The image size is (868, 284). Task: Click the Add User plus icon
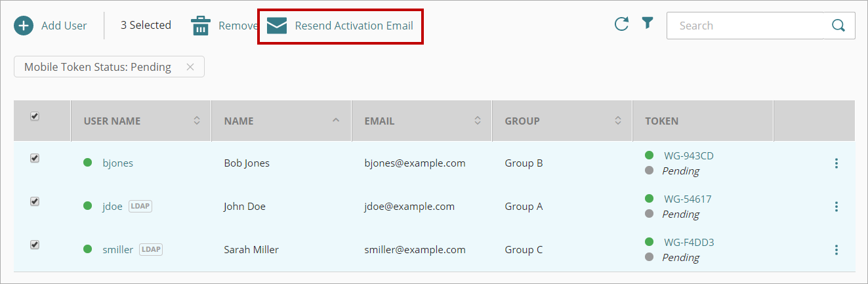(24, 26)
